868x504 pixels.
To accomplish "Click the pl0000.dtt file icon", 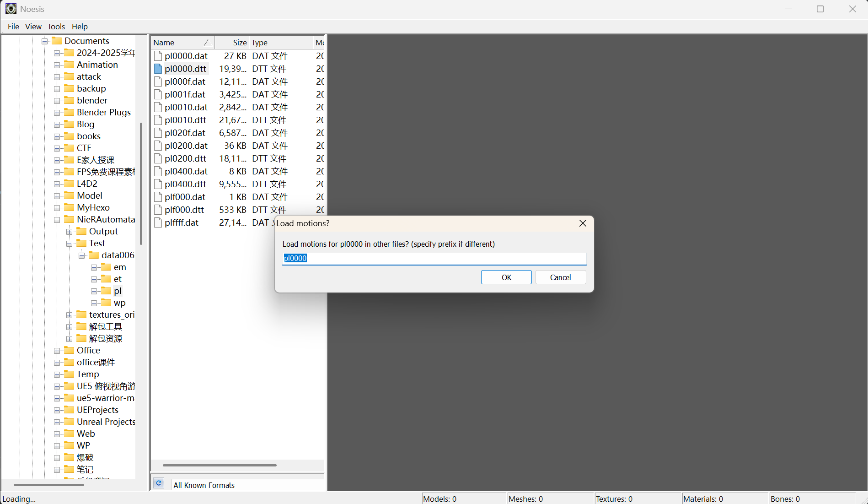I will 158,69.
